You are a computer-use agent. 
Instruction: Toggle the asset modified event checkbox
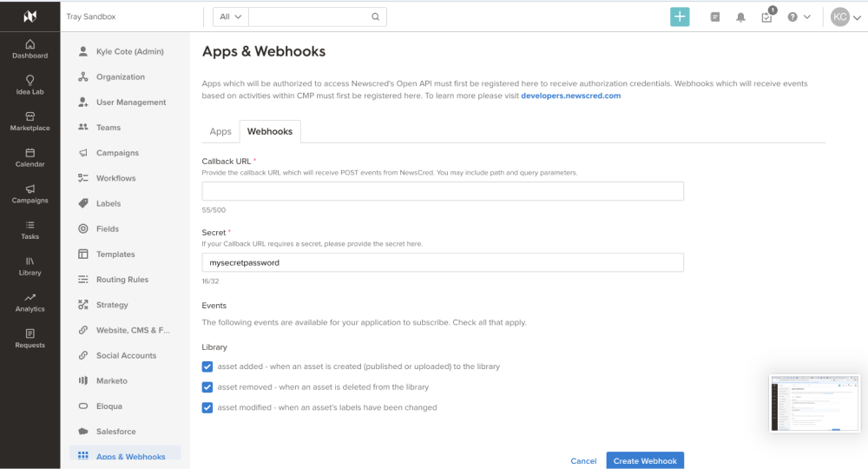[x=207, y=407]
